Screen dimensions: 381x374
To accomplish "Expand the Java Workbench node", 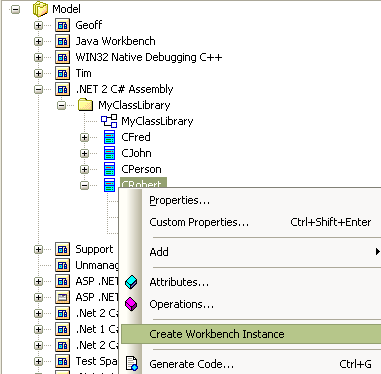I will pyautogui.click(x=38, y=41).
